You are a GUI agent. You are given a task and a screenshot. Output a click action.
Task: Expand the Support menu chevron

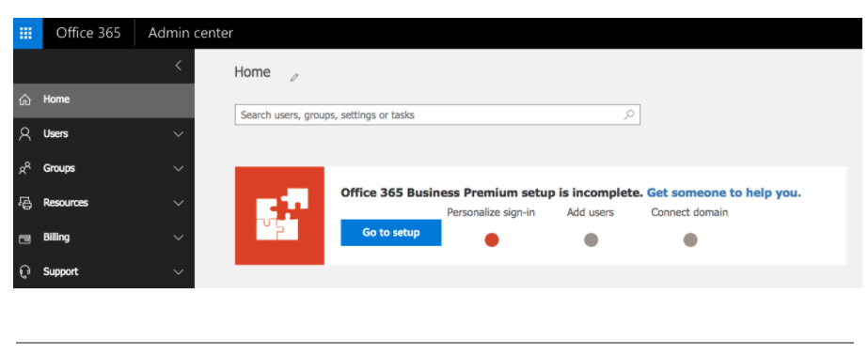point(179,272)
